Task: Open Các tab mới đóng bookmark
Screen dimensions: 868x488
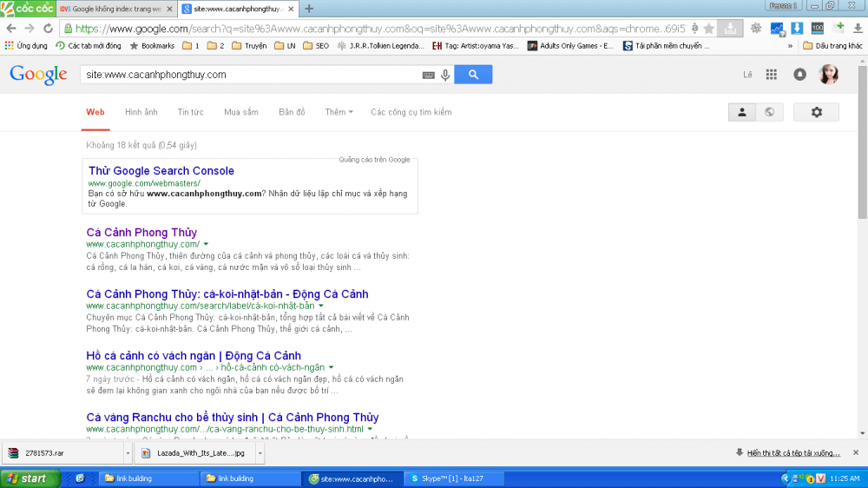Action: (89, 46)
